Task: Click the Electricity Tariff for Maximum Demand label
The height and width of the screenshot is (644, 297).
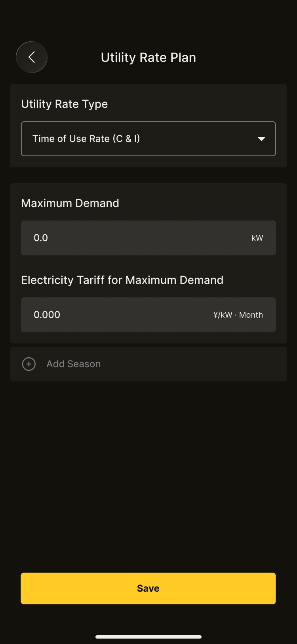Action: [122, 280]
